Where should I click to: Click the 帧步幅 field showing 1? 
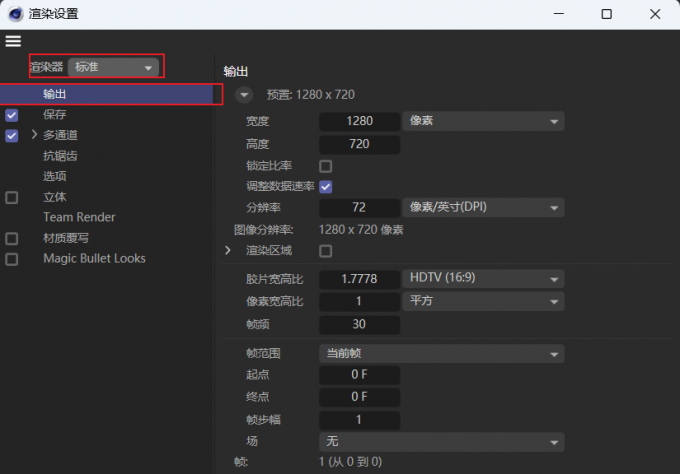tap(360, 420)
